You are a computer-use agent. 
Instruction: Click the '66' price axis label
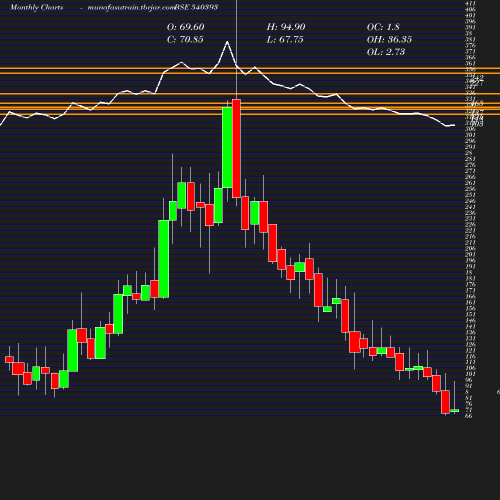(469, 416)
